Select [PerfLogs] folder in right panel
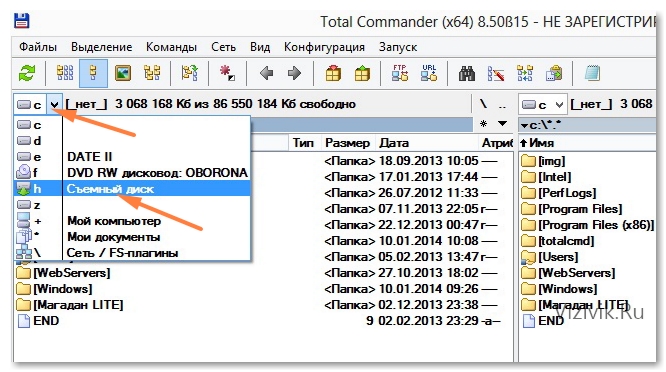This screenshot has width=666, height=372. (559, 193)
